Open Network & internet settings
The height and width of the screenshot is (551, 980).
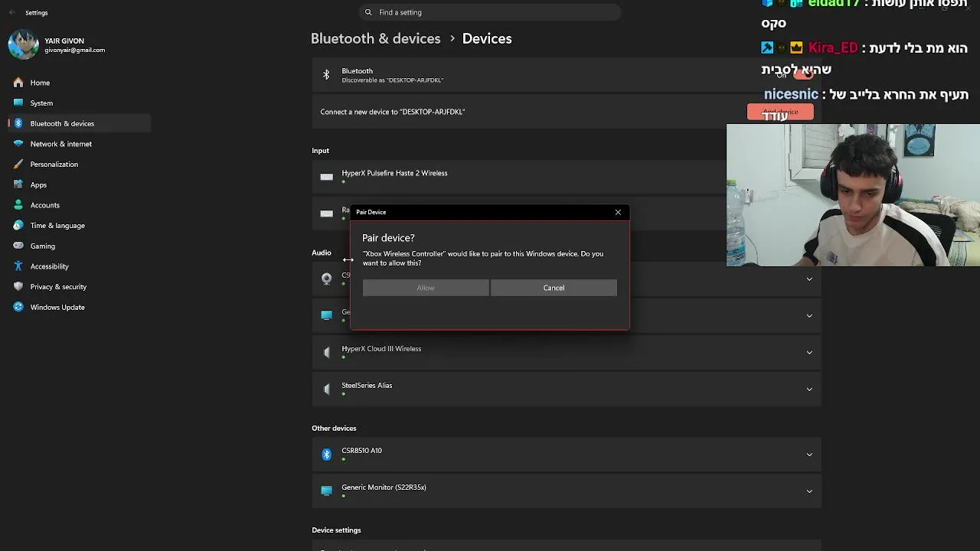[60, 144]
